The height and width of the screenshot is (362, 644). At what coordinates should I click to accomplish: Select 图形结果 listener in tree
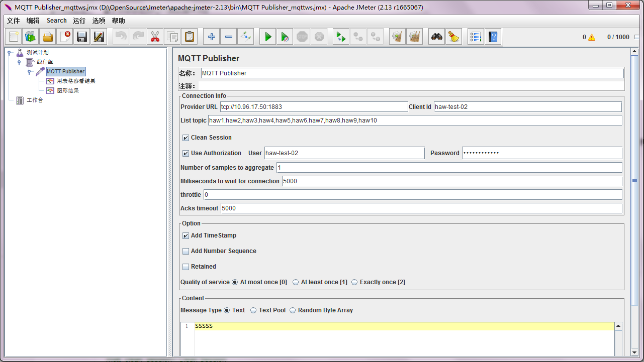click(x=68, y=90)
